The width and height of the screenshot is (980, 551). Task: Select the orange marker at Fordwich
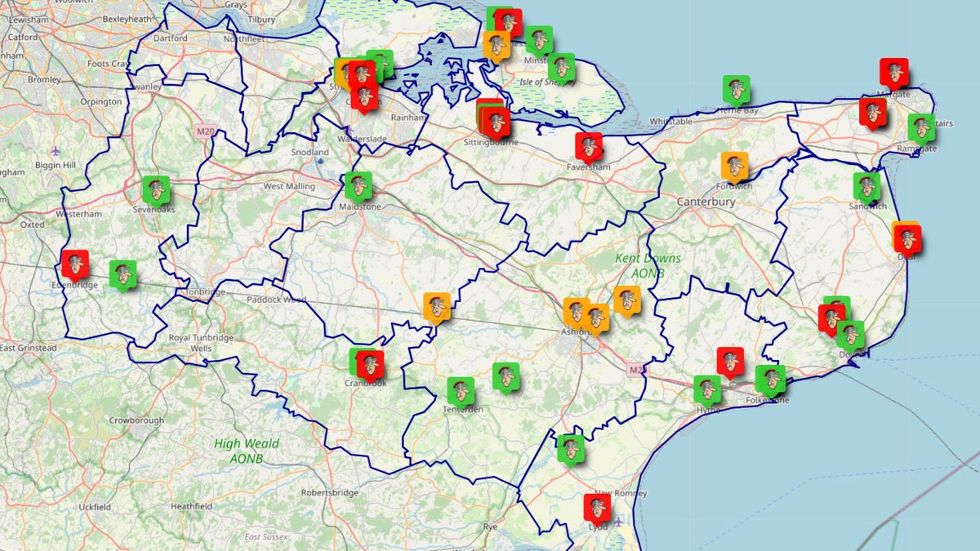pos(735,167)
